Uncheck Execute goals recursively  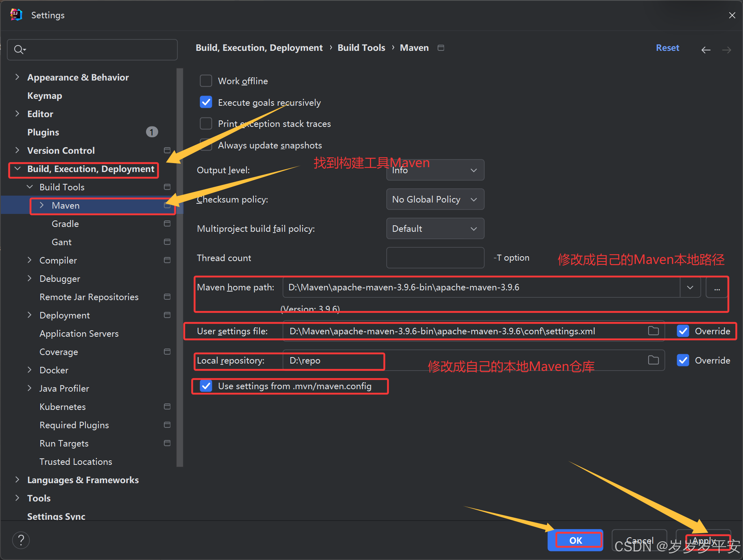coord(206,102)
